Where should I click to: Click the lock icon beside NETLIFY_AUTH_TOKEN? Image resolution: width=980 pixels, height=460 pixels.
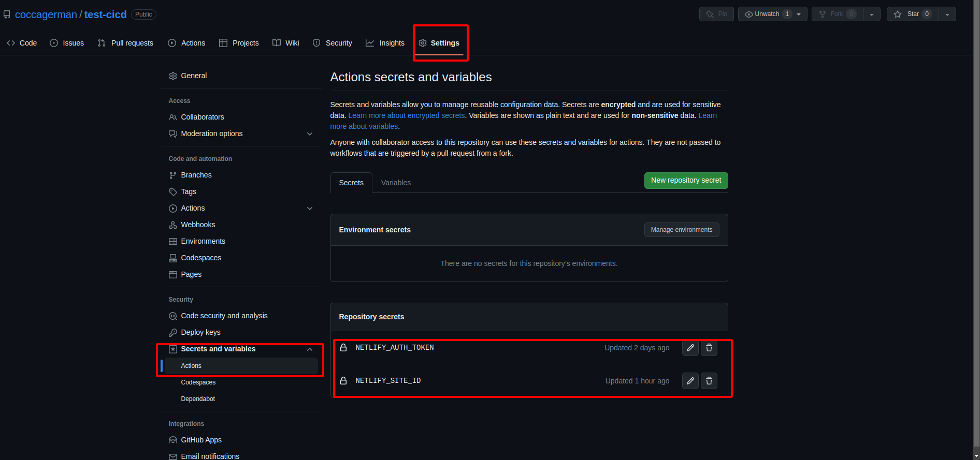[x=343, y=348]
